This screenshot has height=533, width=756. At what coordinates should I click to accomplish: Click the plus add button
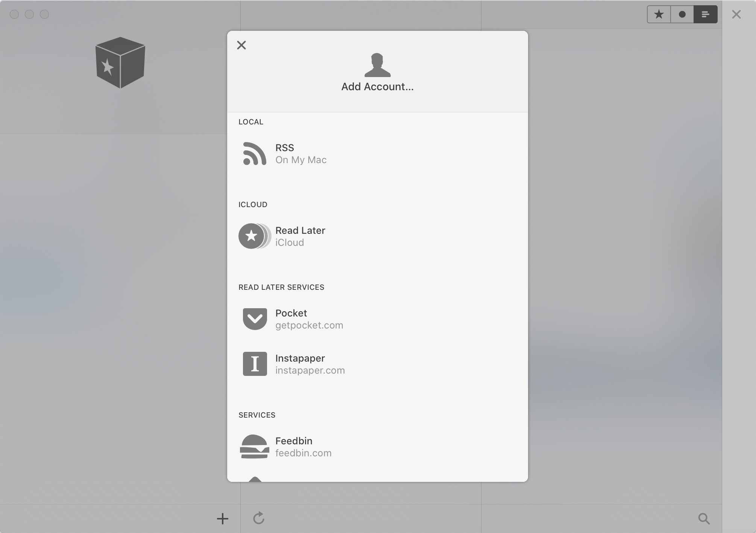pyautogui.click(x=223, y=519)
